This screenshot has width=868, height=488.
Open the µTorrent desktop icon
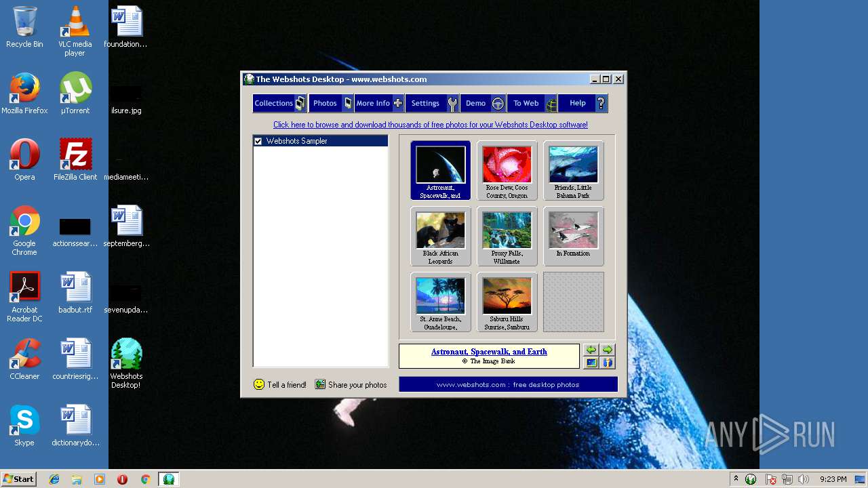coord(75,94)
